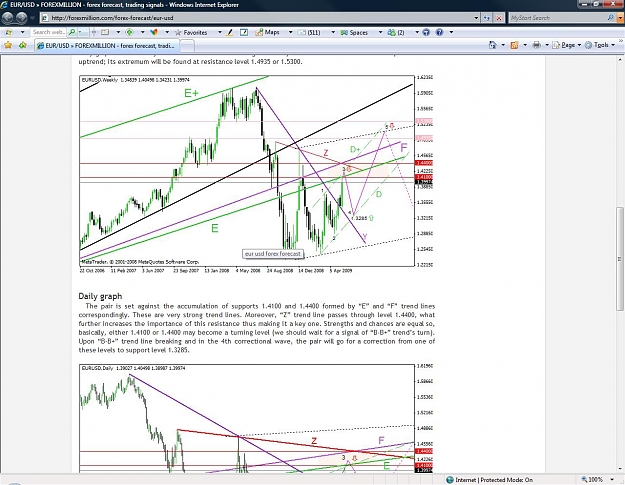Click the EUR/USD daily chart image
The width and height of the screenshot is (625, 485).
(256, 418)
